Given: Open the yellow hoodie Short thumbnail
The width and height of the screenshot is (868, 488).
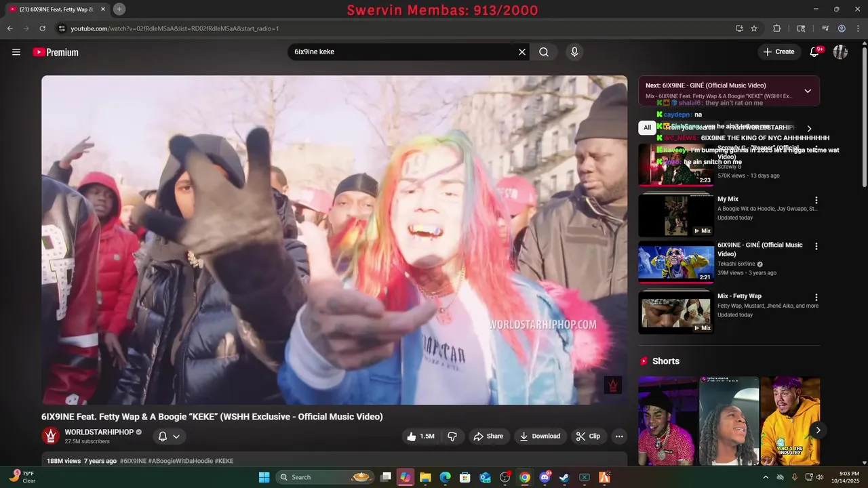Looking at the screenshot, I should [x=790, y=421].
